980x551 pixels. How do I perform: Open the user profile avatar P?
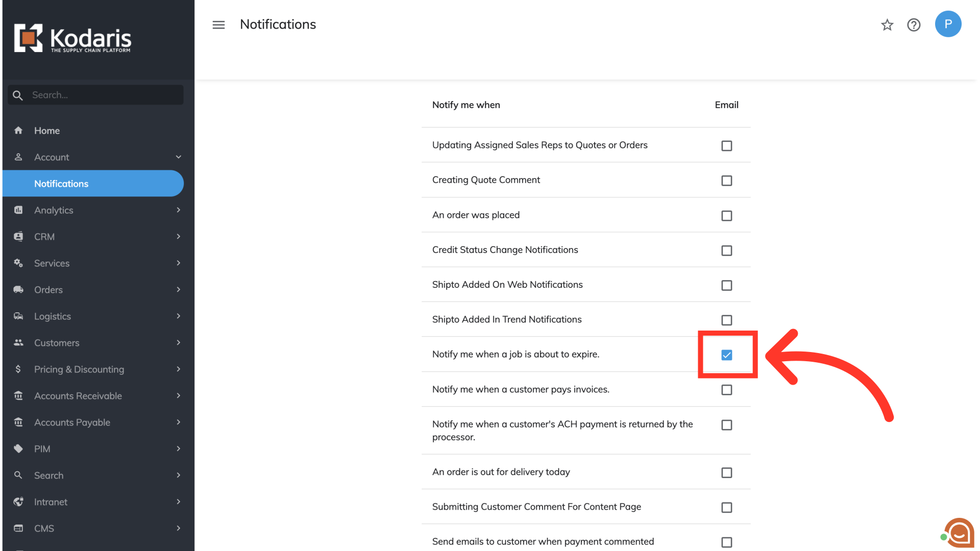(x=948, y=24)
